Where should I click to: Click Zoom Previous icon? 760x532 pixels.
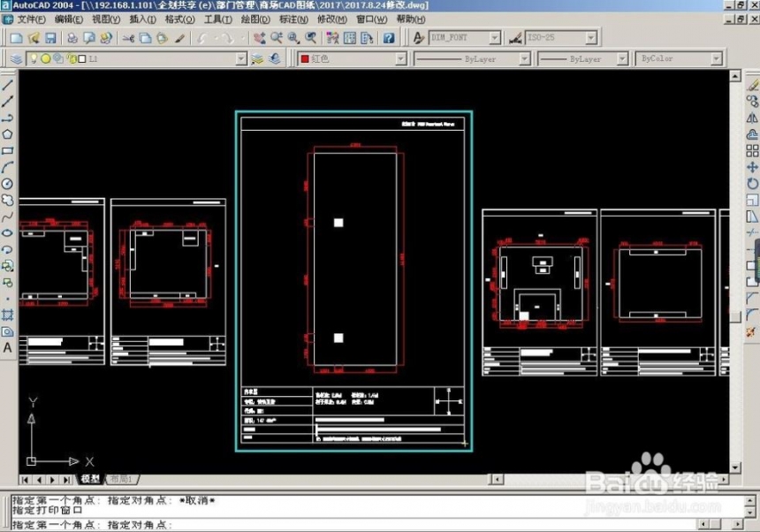click(x=311, y=38)
